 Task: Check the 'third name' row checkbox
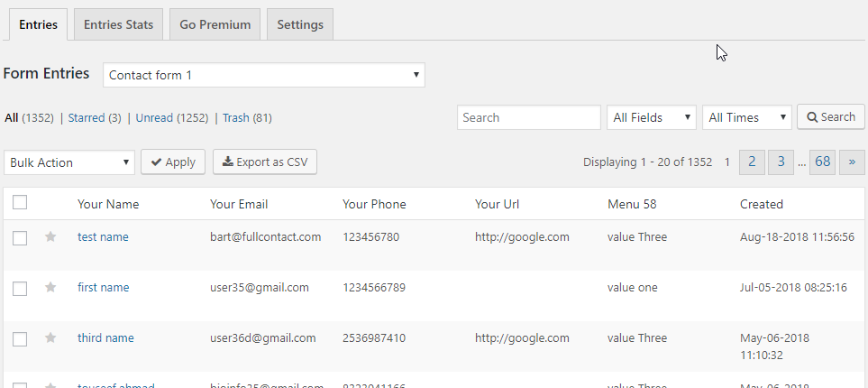click(x=20, y=338)
